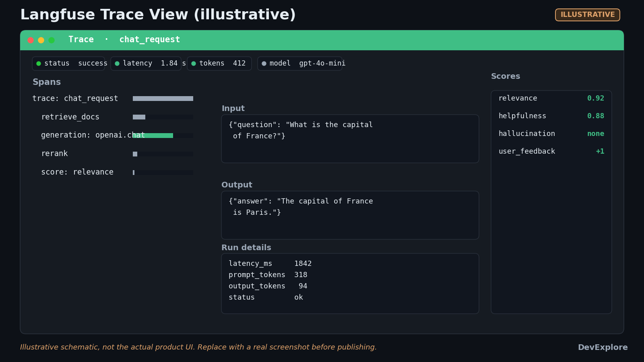Click the run details status ok value
Viewport: 644px width, 362px height.
click(299, 297)
